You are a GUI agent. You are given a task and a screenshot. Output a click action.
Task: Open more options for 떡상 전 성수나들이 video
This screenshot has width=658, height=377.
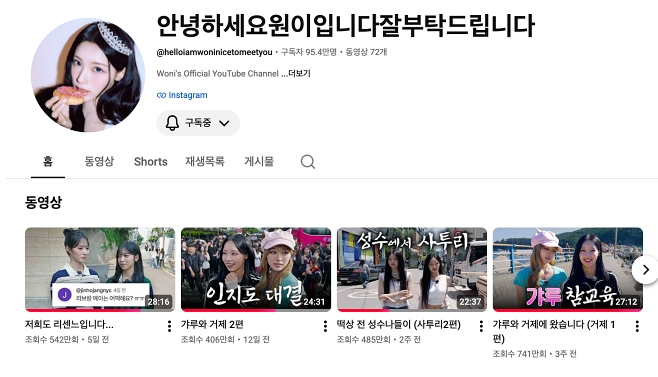[481, 326]
